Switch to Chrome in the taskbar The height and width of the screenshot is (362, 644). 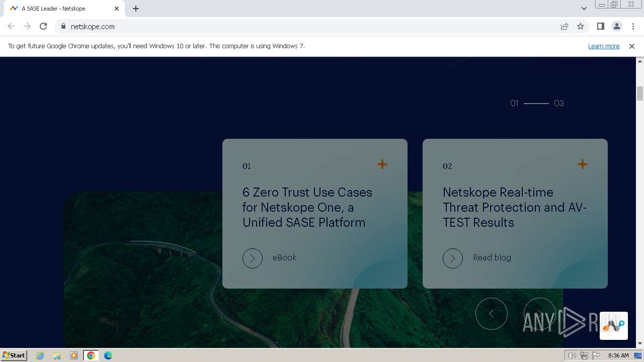click(91, 355)
